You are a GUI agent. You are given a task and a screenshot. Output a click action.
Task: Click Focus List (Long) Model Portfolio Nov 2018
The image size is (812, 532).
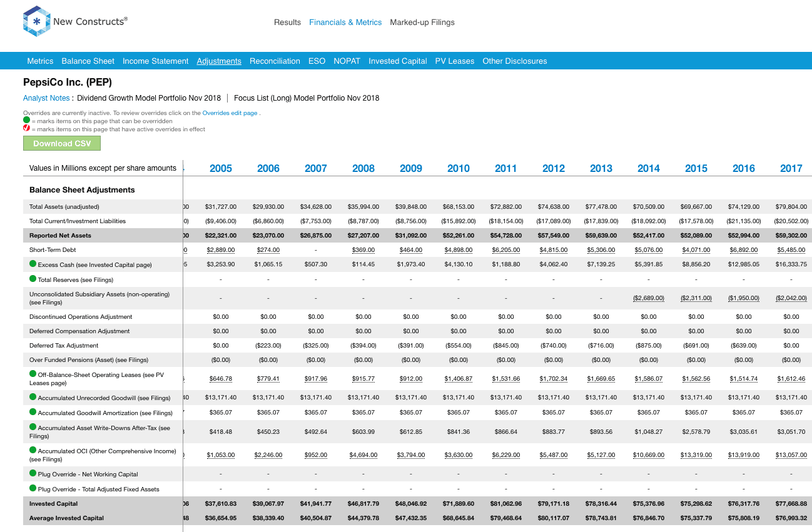point(307,98)
